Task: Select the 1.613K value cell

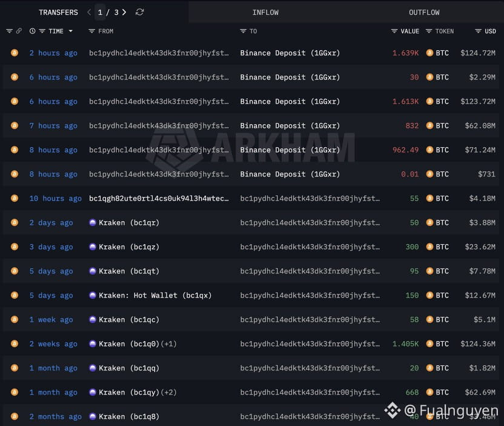Action: coord(405,101)
